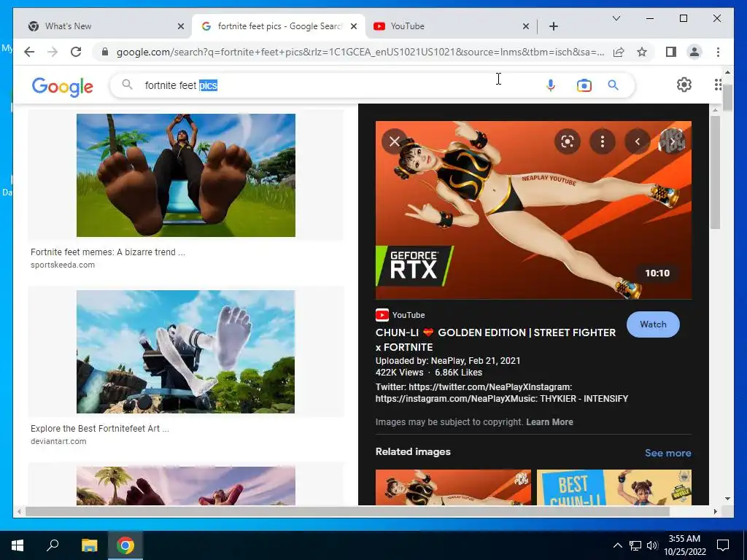The image size is (747, 560).
Task: Share this page from the address bar
Action: click(x=619, y=52)
